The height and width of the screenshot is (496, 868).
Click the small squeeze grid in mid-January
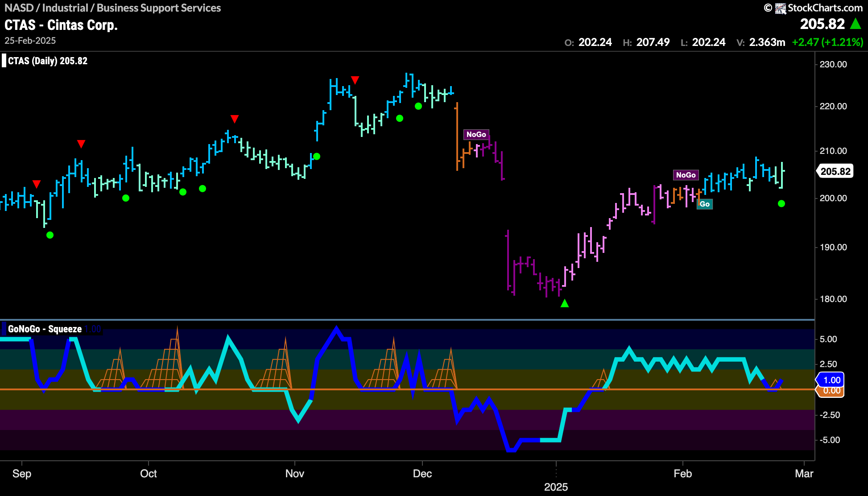click(600, 380)
